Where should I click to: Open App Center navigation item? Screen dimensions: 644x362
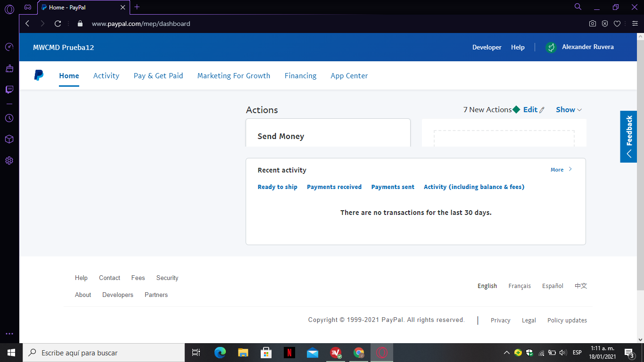coord(349,75)
